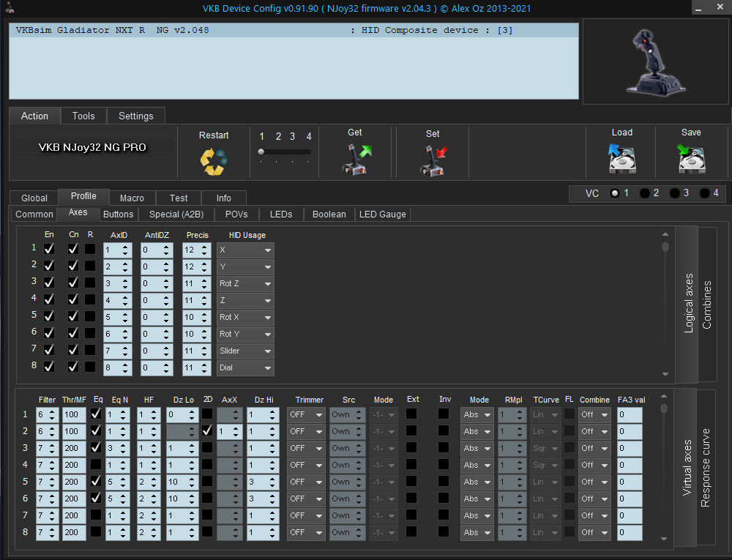
Task: Close the VKB Device Config window
Action: pyautogui.click(x=720, y=8)
